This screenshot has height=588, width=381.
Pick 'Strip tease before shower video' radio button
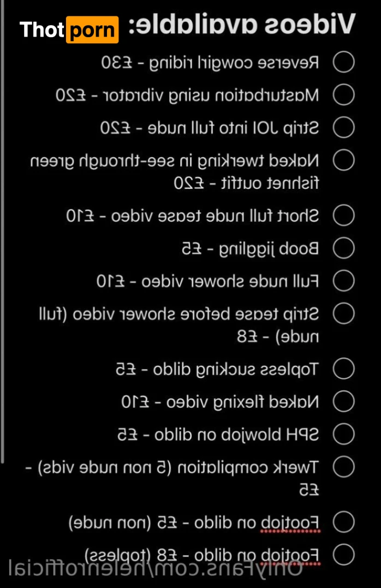[344, 314]
